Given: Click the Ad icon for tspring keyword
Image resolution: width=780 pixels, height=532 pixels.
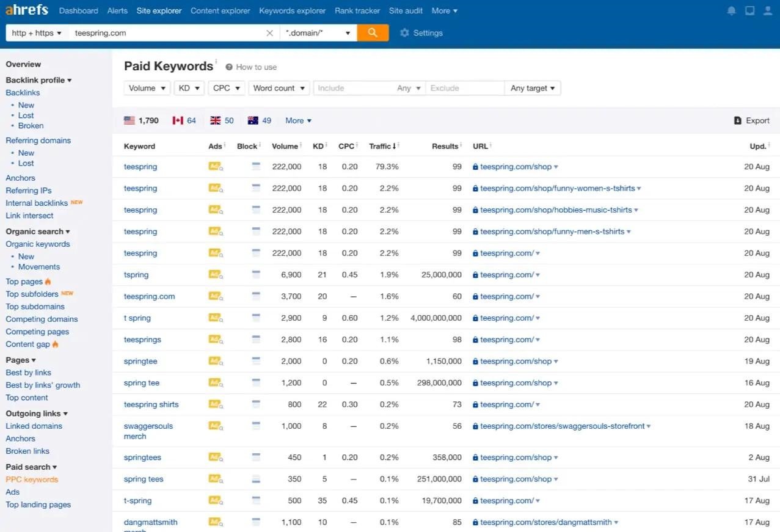Looking at the screenshot, I should click(x=215, y=275).
